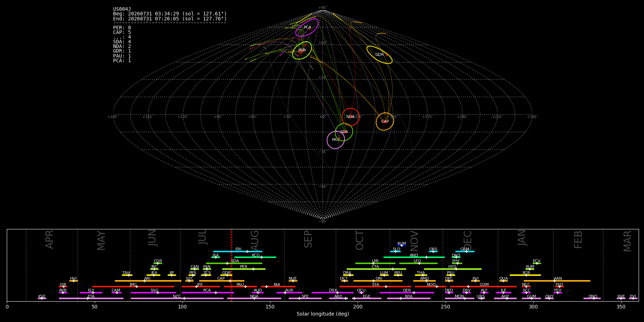Screen dimensions: 644x322
Task: Click the green SDA radiant circle on sky map
Action: point(344,132)
